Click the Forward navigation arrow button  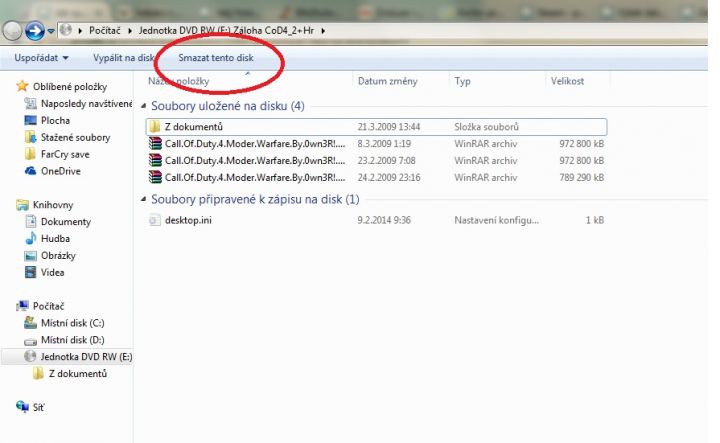(34, 31)
